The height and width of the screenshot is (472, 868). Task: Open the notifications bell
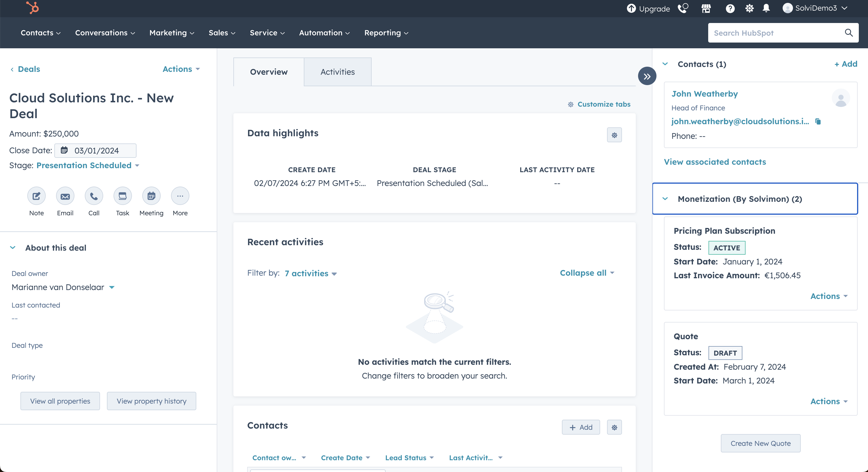tap(766, 8)
